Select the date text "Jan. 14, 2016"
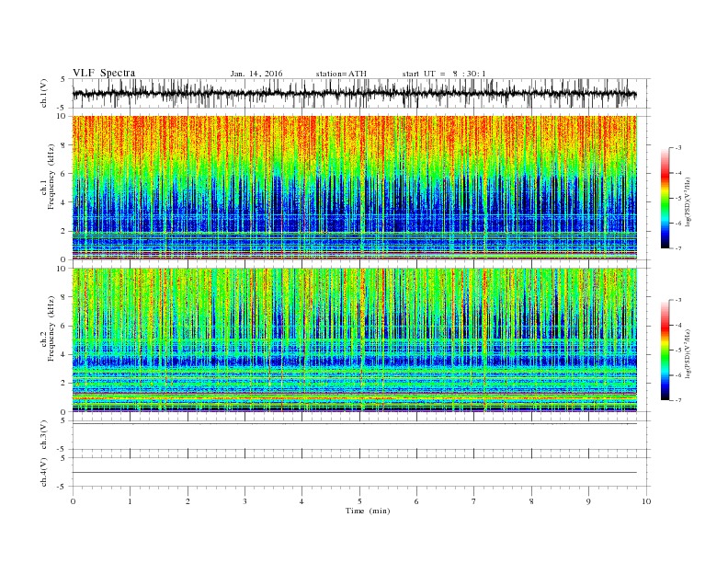 point(256,74)
